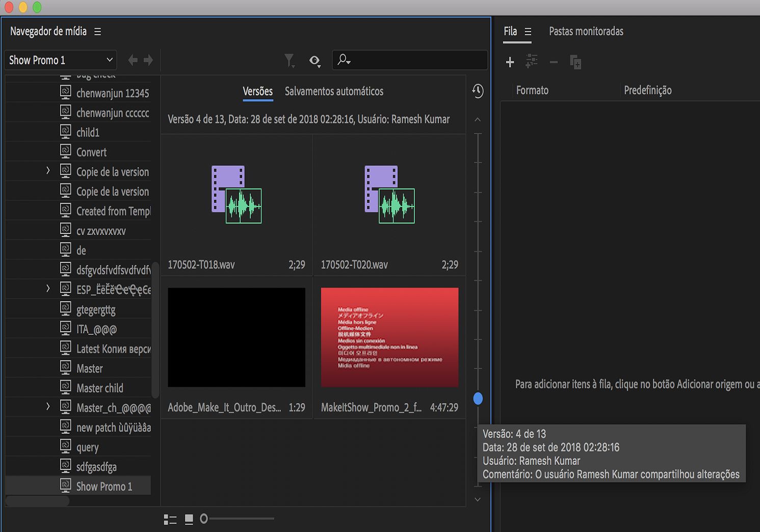Click the project icon beside sdfgasdfga
This screenshot has height=532, width=760.
pos(66,465)
